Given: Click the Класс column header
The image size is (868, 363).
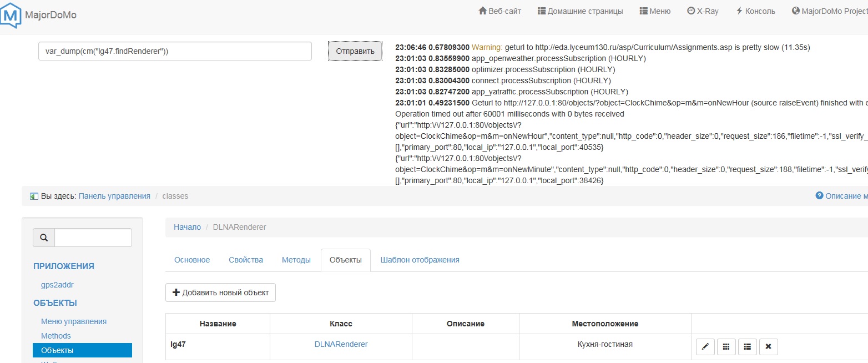Looking at the screenshot, I should point(341,324).
